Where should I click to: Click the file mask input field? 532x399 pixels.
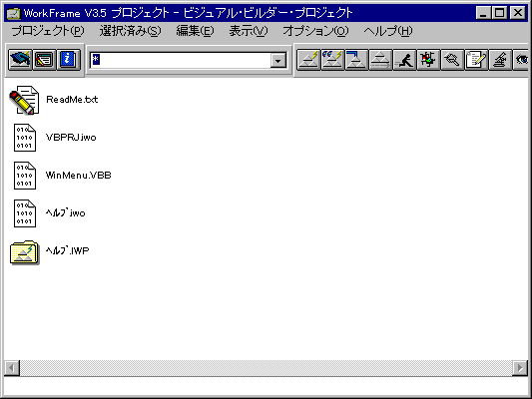point(180,60)
